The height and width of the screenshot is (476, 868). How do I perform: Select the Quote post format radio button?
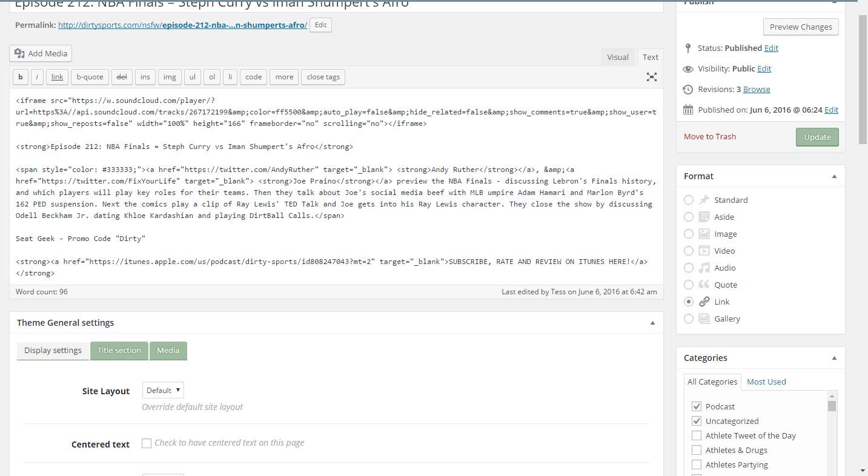689,285
